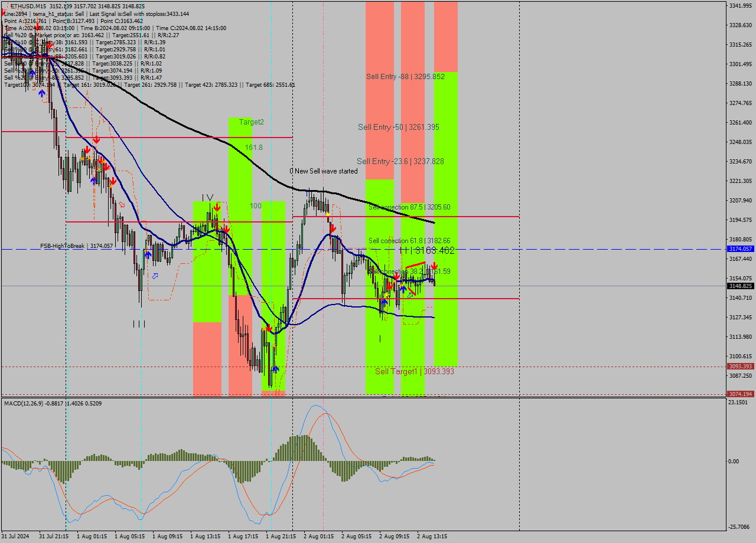The image size is (756, 543).
Task: Click the red sell arrow next to the '| V' label
Action: (217, 207)
